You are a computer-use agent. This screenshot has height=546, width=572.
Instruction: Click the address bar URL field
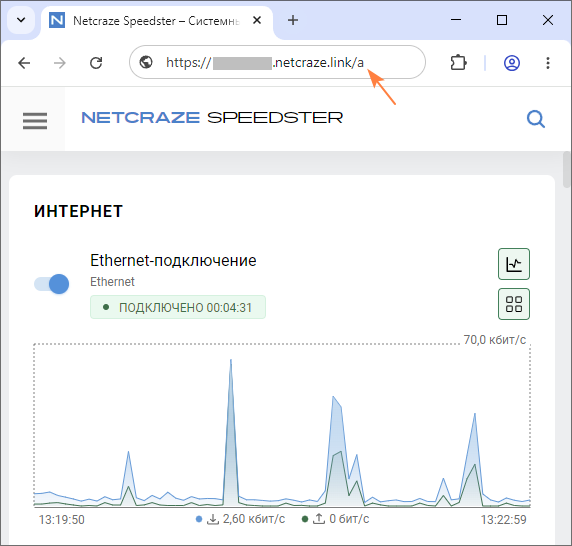click(x=277, y=62)
